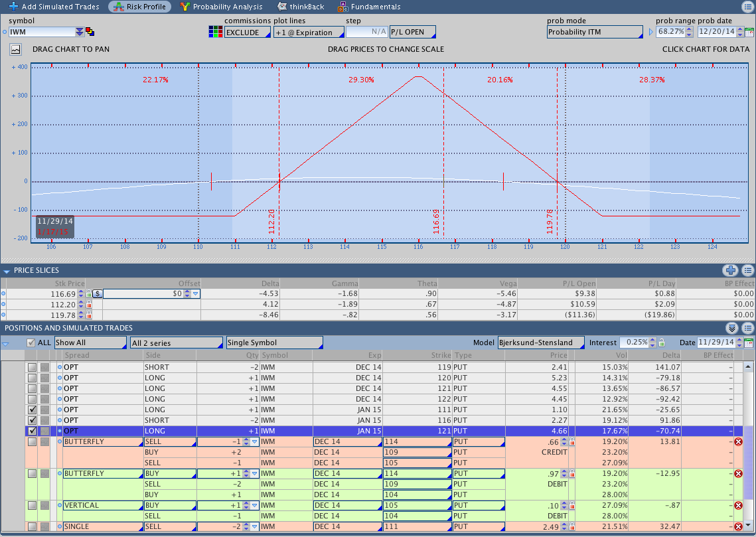The height and width of the screenshot is (537, 756).
Task: Open the $0 offset dropdown arrow
Action: point(195,293)
